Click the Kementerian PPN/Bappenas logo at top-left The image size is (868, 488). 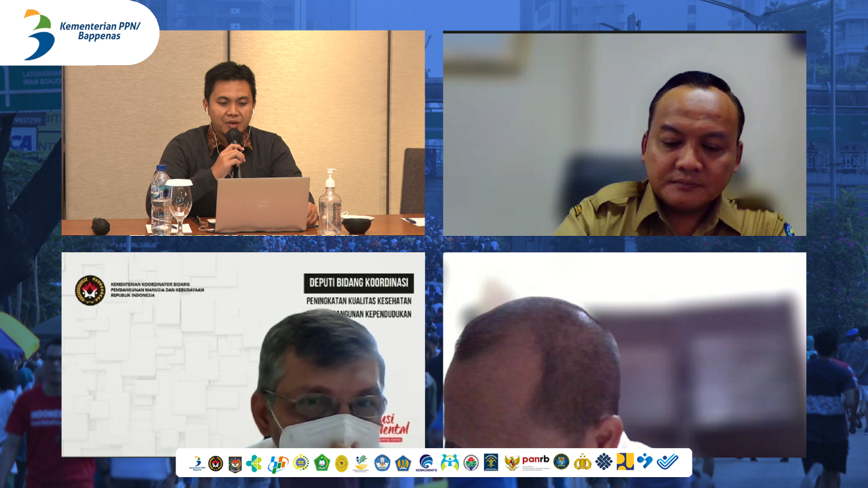(80, 33)
